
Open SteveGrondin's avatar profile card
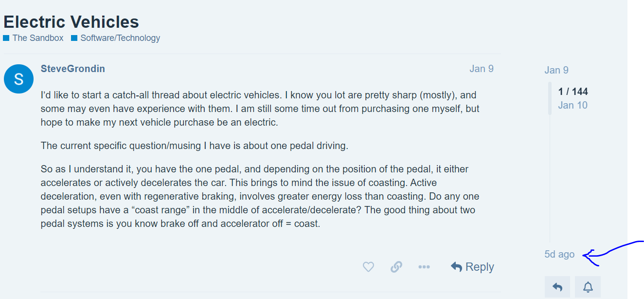pyautogui.click(x=18, y=78)
